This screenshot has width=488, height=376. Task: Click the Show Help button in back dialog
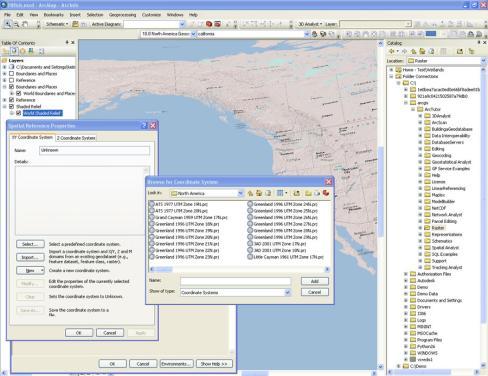214,364
